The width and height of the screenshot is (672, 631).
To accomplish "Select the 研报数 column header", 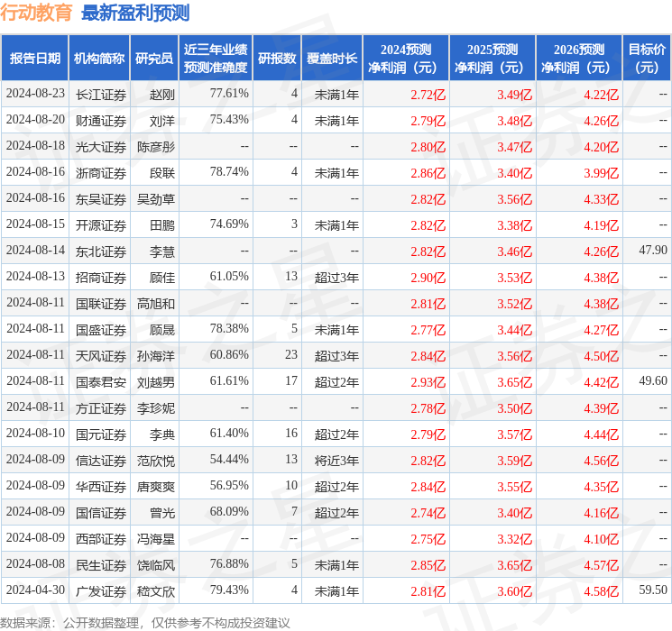I will click(x=277, y=59).
